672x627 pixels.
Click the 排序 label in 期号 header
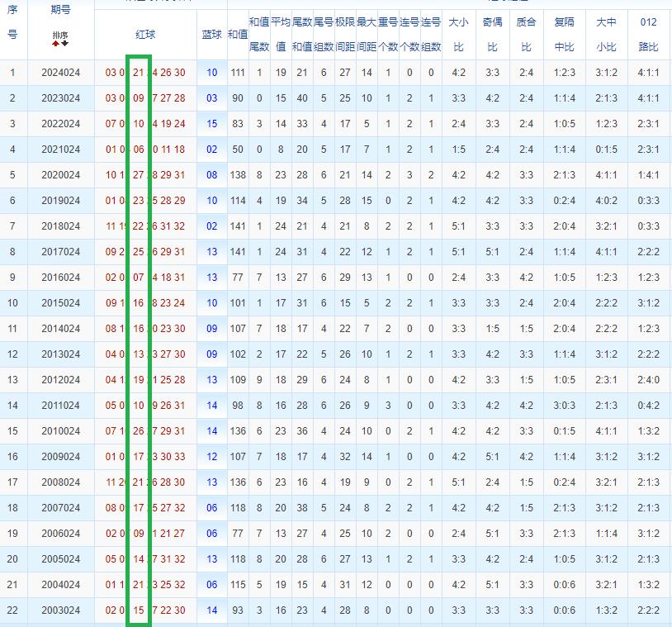[x=60, y=36]
